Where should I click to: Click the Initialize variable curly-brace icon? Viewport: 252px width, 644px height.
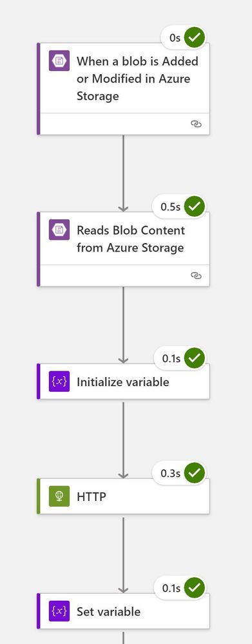click(x=59, y=382)
